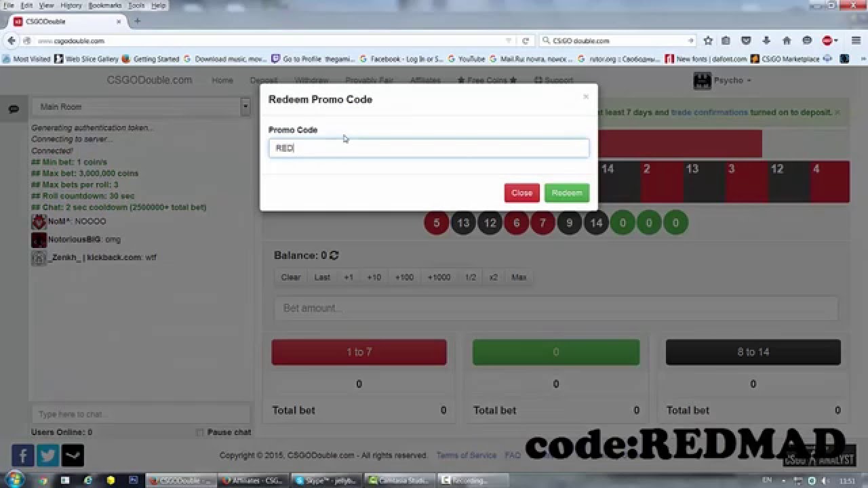Open Adblock Plus ABP icon
The image size is (868, 488).
[x=827, y=41]
